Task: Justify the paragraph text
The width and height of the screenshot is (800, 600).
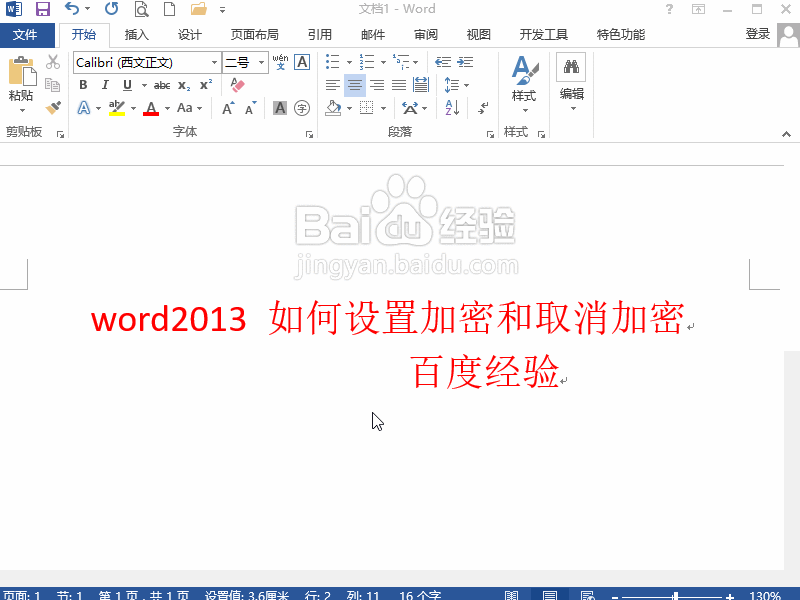Action: [399, 85]
